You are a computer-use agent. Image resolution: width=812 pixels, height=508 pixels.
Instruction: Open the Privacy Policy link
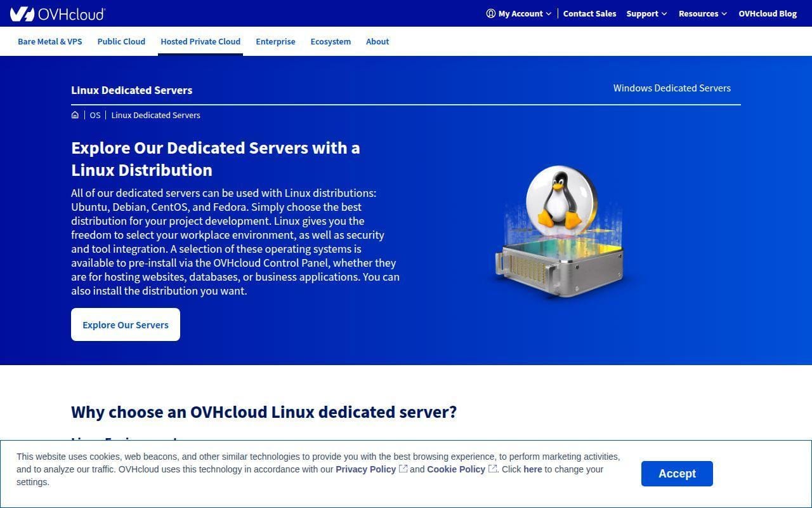point(366,469)
